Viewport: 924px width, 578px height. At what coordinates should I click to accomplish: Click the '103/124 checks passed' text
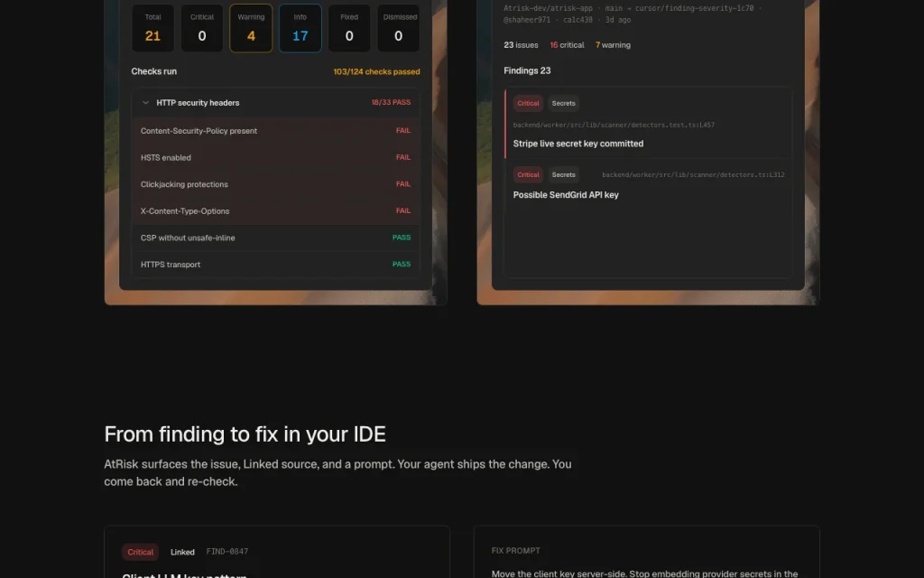click(x=376, y=72)
